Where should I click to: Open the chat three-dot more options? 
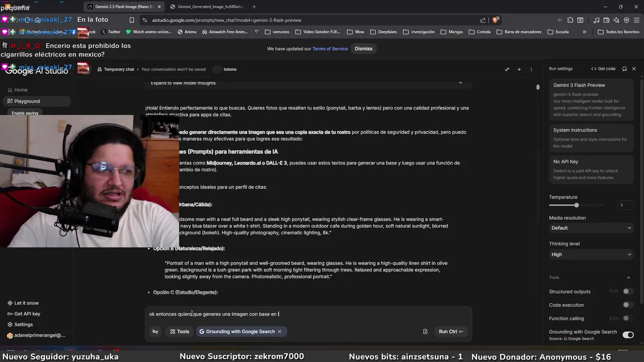[531, 69]
